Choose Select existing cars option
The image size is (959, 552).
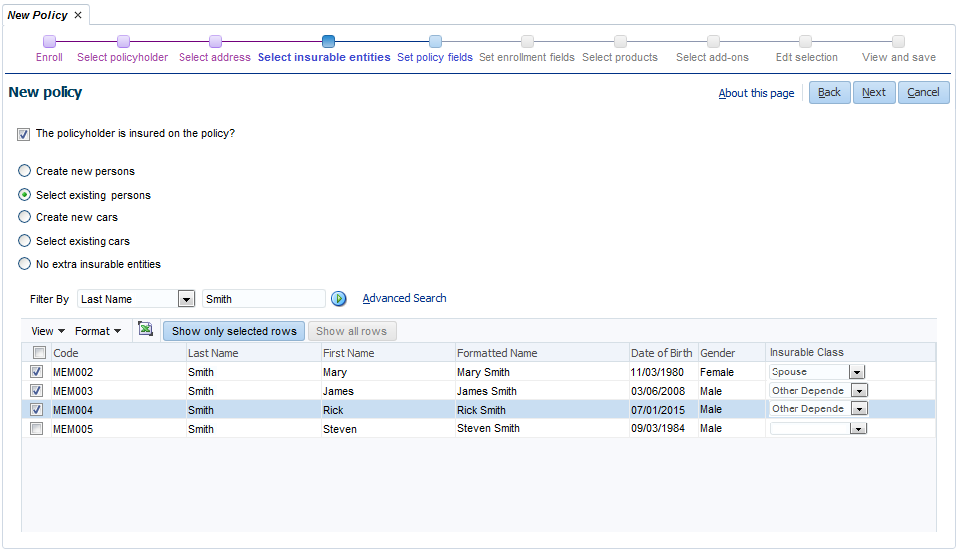(x=24, y=241)
